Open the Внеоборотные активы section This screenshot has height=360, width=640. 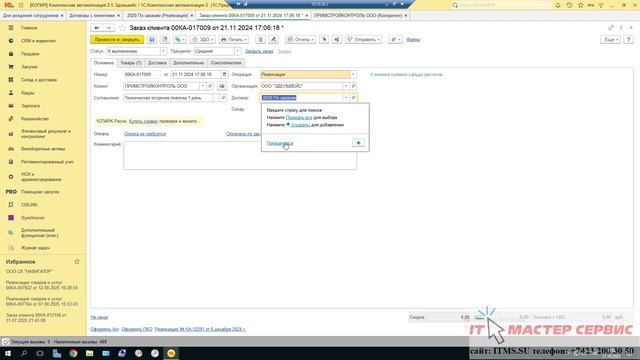tap(43, 149)
